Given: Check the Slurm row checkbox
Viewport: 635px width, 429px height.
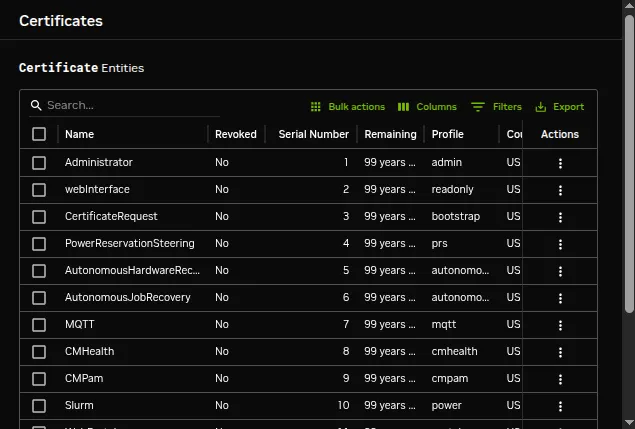Looking at the screenshot, I should (x=39, y=406).
